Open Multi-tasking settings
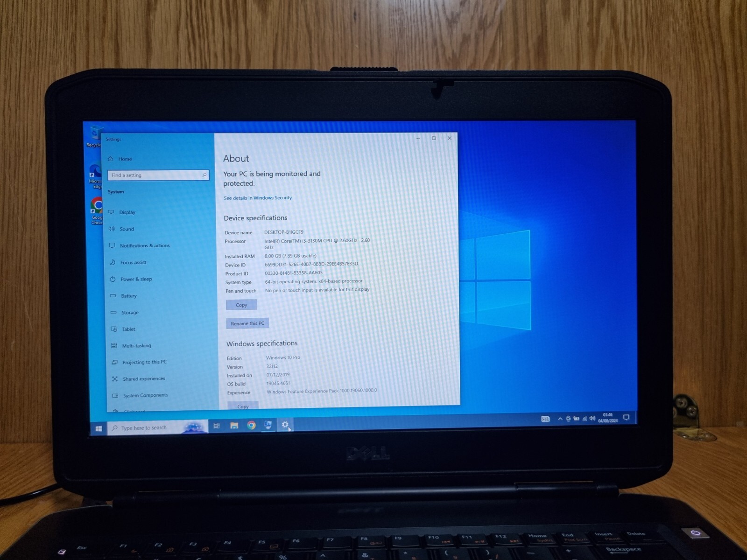This screenshot has height=560, width=747. pos(131,346)
